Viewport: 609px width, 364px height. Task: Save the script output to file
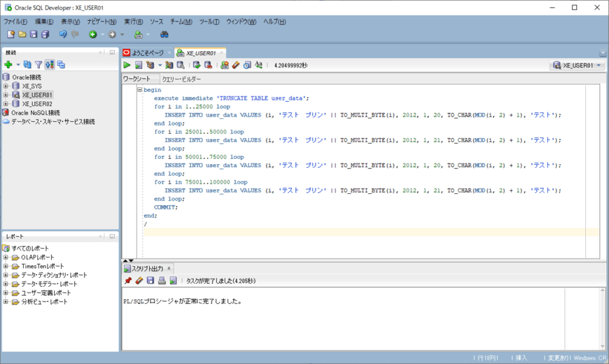pyautogui.click(x=150, y=281)
